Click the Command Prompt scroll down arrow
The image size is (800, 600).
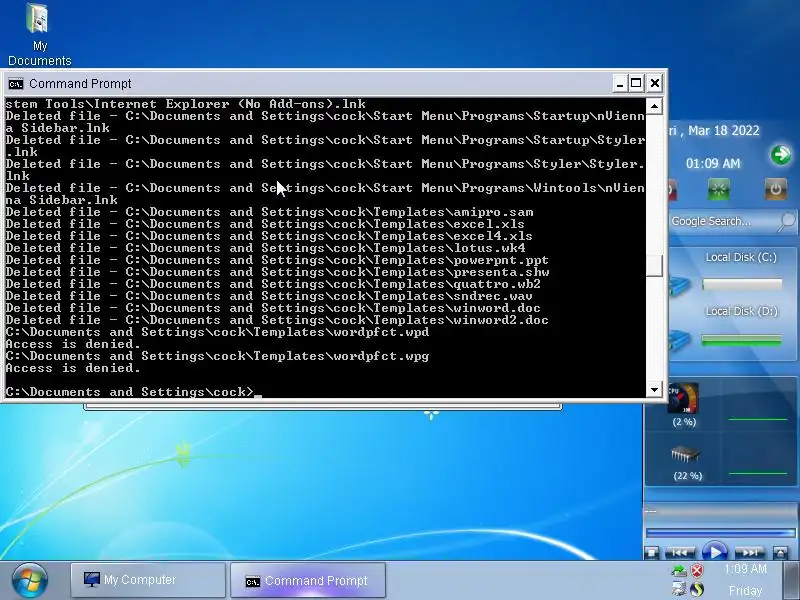point(654,390)
